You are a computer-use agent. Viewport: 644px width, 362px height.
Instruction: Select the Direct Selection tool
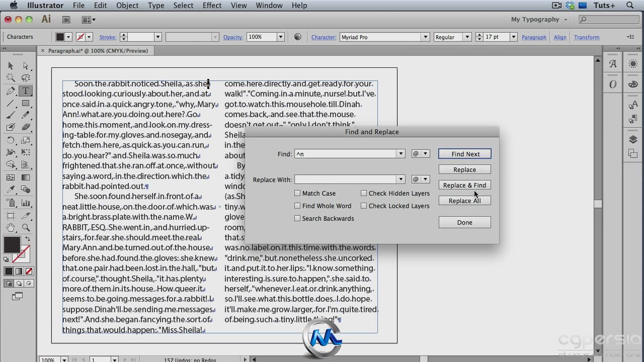[26, 66]
